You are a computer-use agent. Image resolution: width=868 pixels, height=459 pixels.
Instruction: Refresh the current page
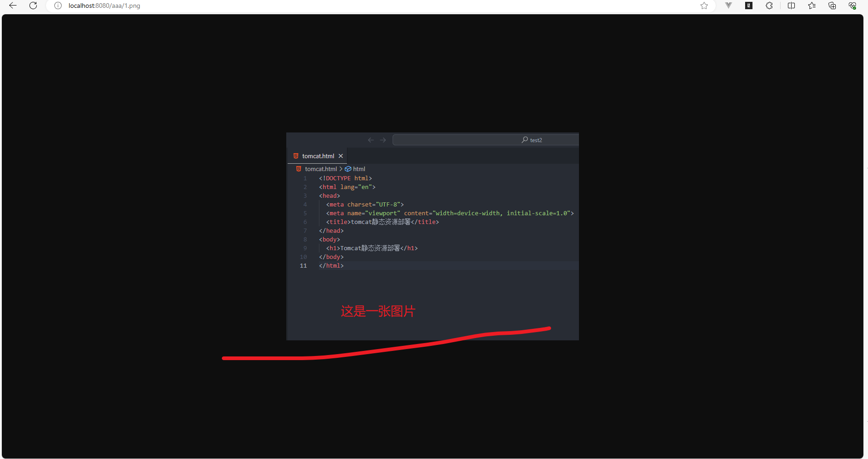[x=33, y=6]
